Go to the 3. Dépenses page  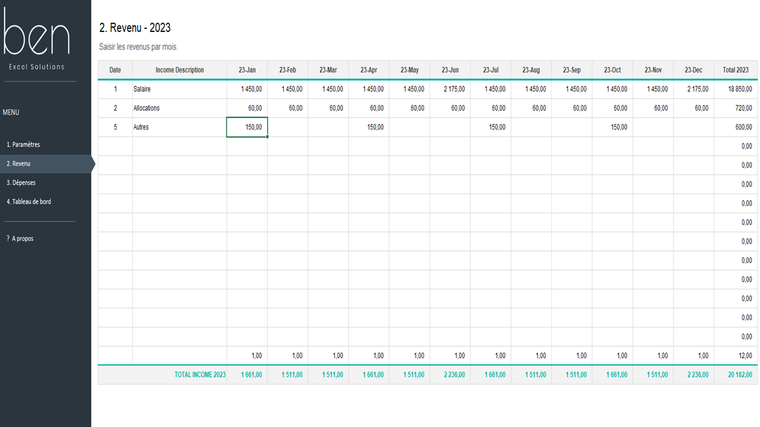[23, 182]
